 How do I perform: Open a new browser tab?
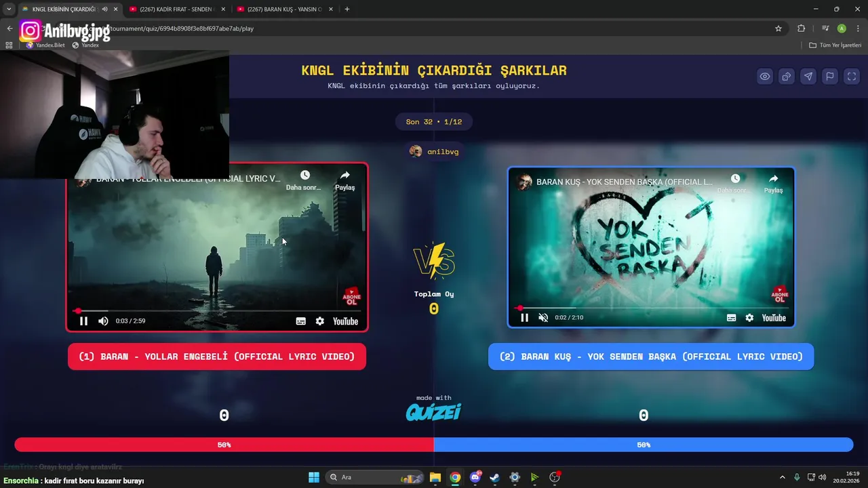(x=347, y=9)
